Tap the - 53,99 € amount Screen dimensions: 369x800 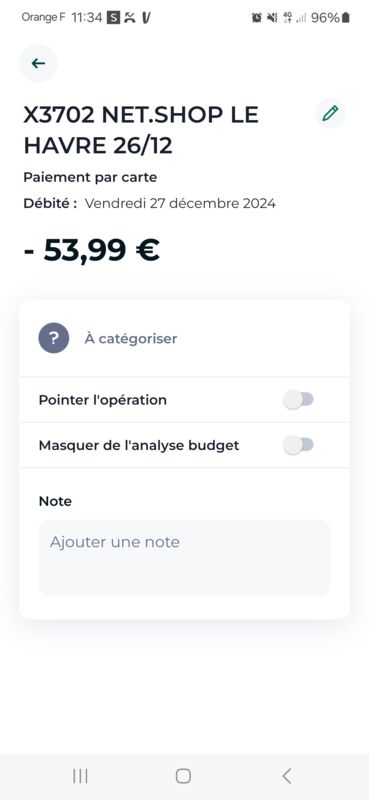click(92, 250)
